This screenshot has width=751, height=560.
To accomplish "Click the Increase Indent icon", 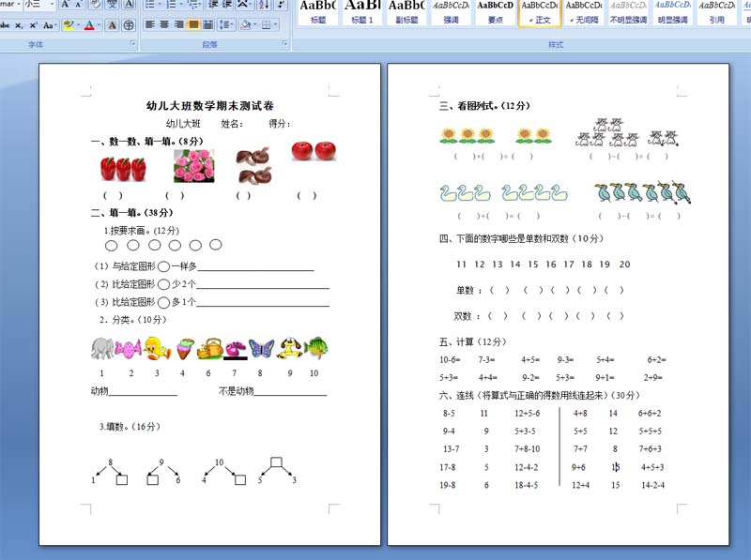I will (x=226, y=5).
